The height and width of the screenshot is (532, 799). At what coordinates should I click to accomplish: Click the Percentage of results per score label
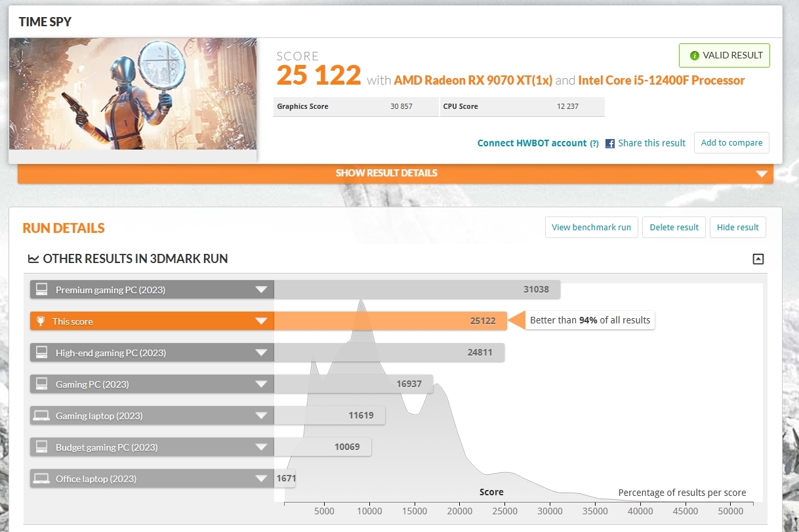coord(682,493)
